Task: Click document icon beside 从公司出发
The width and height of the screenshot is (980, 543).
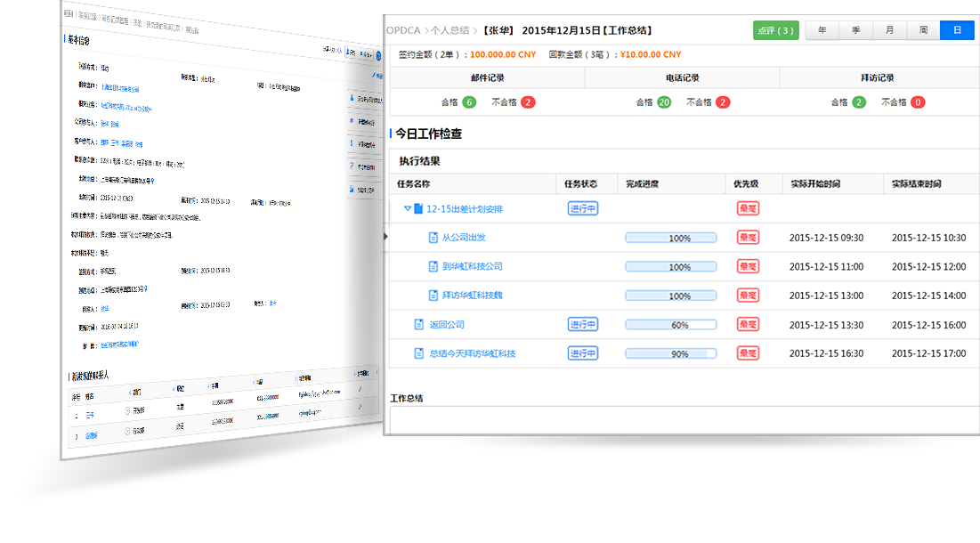Action: tap(433, 238)
